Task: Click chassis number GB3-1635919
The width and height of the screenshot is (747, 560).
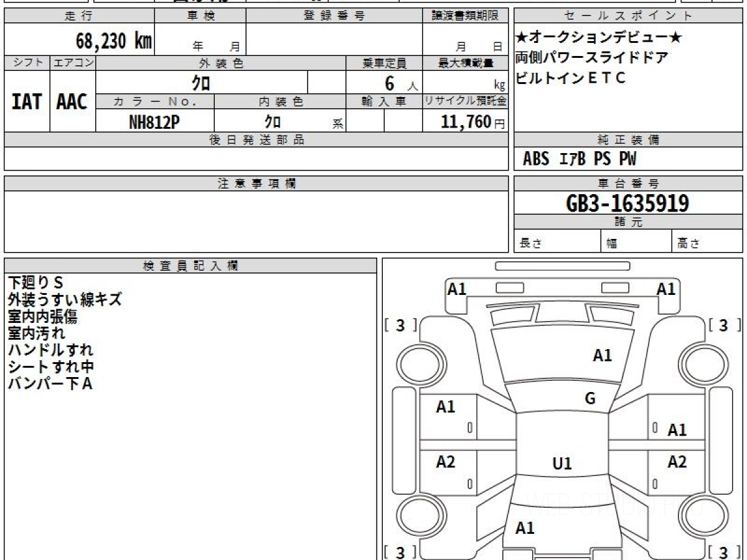Action: 628,203
